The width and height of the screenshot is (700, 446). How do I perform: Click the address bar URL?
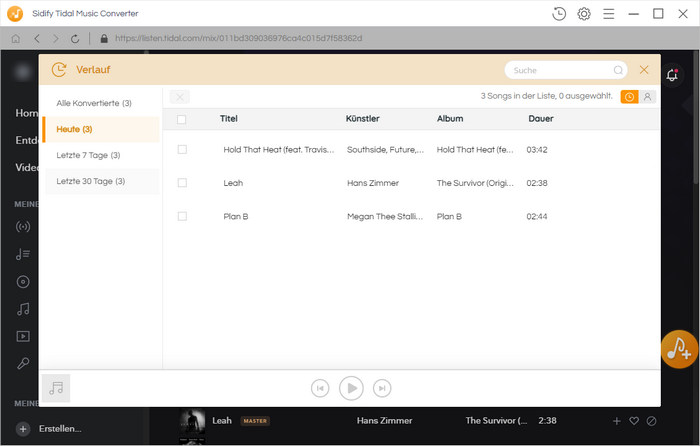point(238,38)
